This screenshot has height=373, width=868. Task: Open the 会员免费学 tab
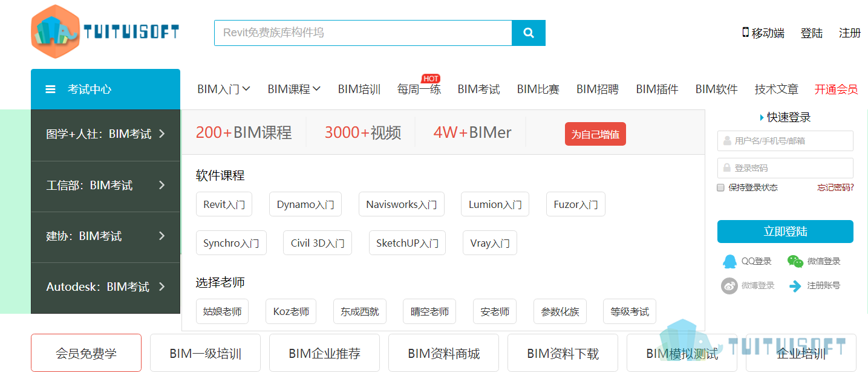pos(86,353)
